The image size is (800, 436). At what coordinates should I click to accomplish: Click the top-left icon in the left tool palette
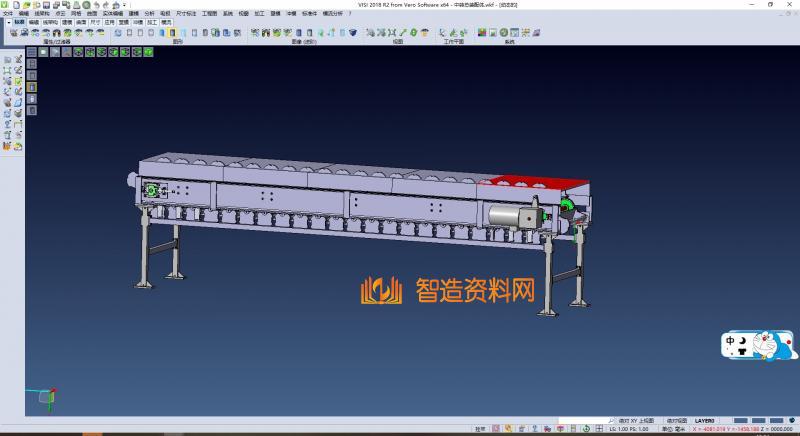coord(7,59)
